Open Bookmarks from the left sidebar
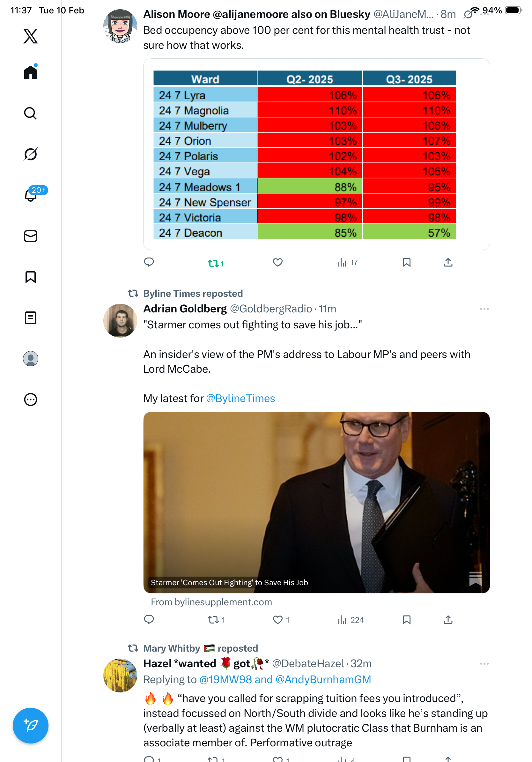 point(31,277)
